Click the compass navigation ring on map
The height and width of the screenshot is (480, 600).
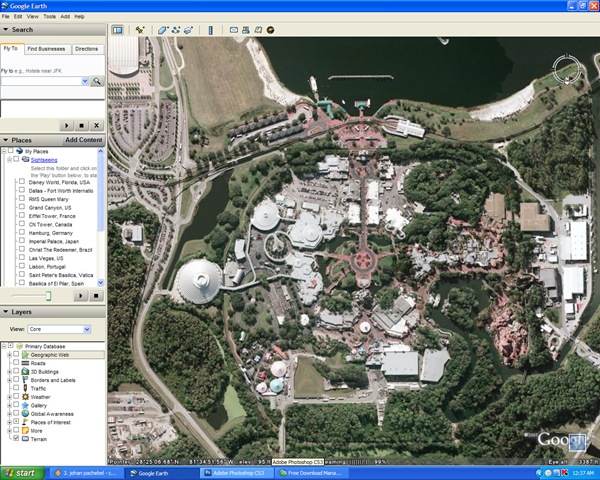pos(567,70)
